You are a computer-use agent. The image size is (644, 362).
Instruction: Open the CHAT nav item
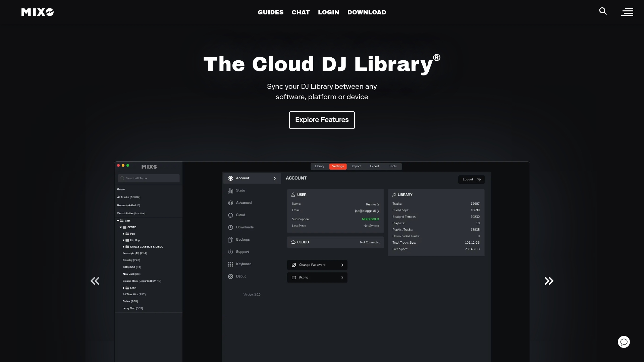(301, 12)
